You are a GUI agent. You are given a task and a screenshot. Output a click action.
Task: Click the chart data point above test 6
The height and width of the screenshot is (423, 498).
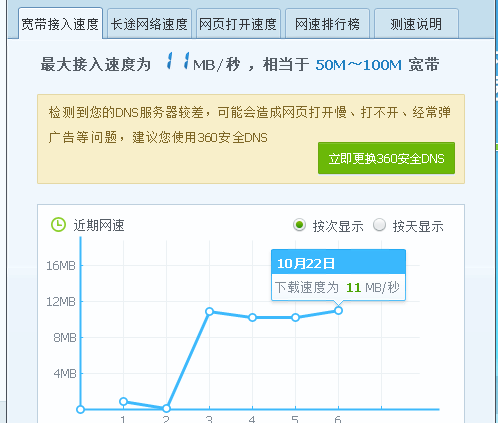pyautogui.click(x=338, y=311)
